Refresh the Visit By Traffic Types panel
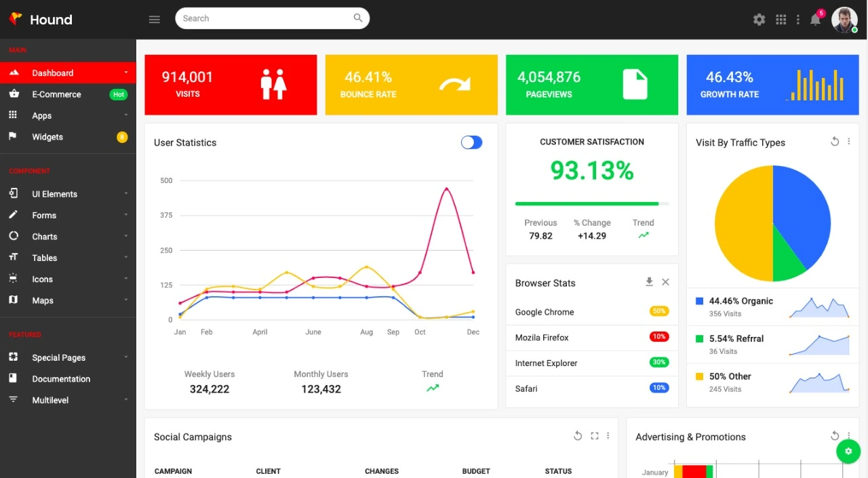Screen dimensions: 868x478 point(835,141)
